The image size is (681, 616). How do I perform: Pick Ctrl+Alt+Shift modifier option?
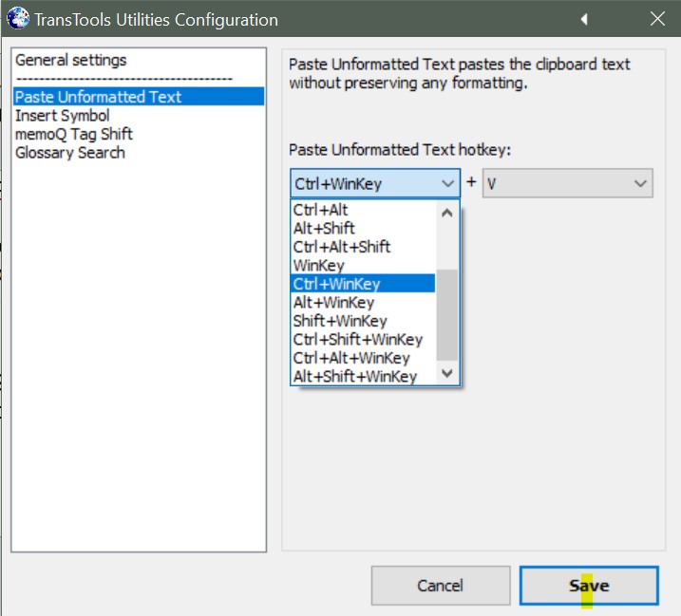(342, 247)
